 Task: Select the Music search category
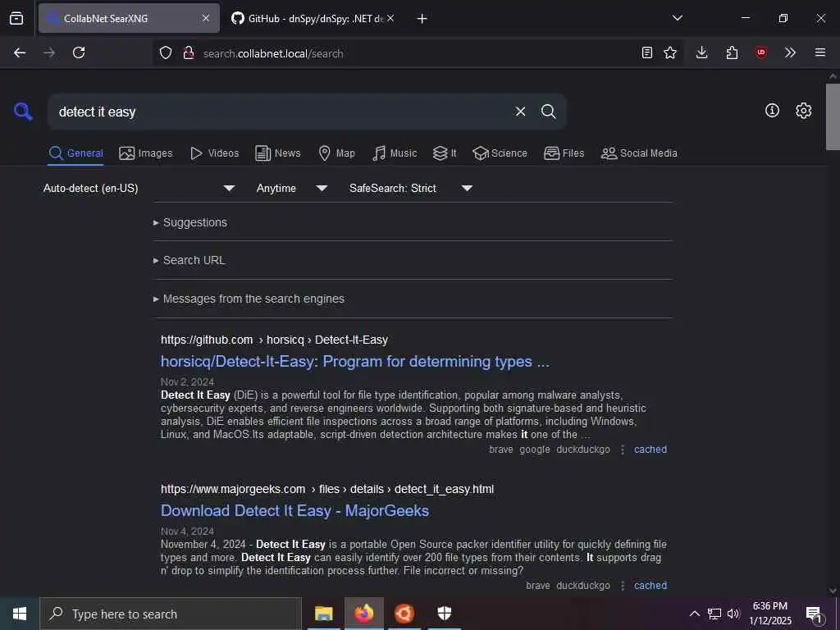tap(395, 153)
